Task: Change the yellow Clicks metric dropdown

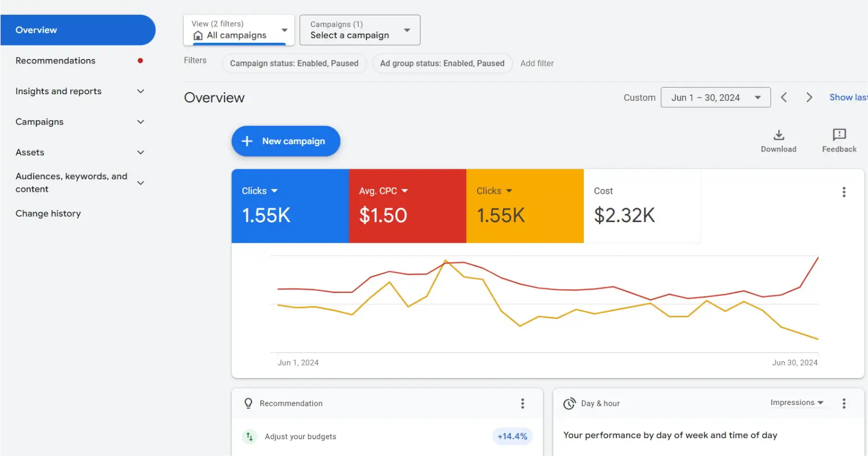Action: point(494,191)
